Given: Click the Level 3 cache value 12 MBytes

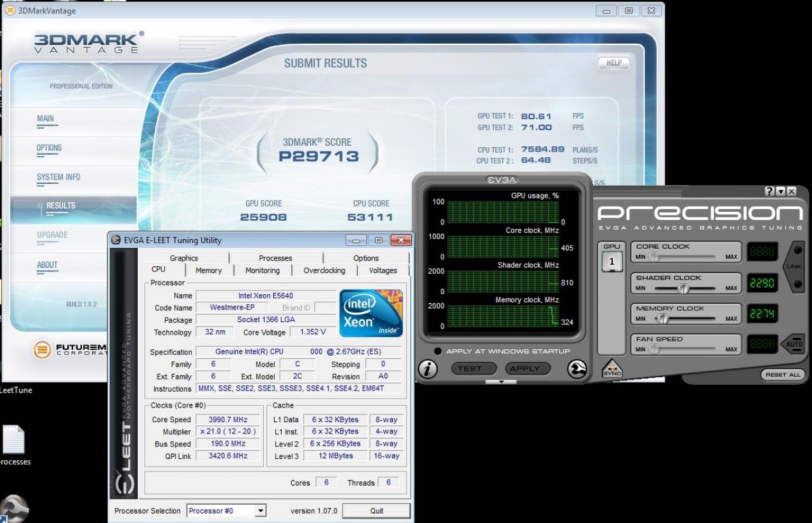Looking at the screenshot, I should [336, 456].
